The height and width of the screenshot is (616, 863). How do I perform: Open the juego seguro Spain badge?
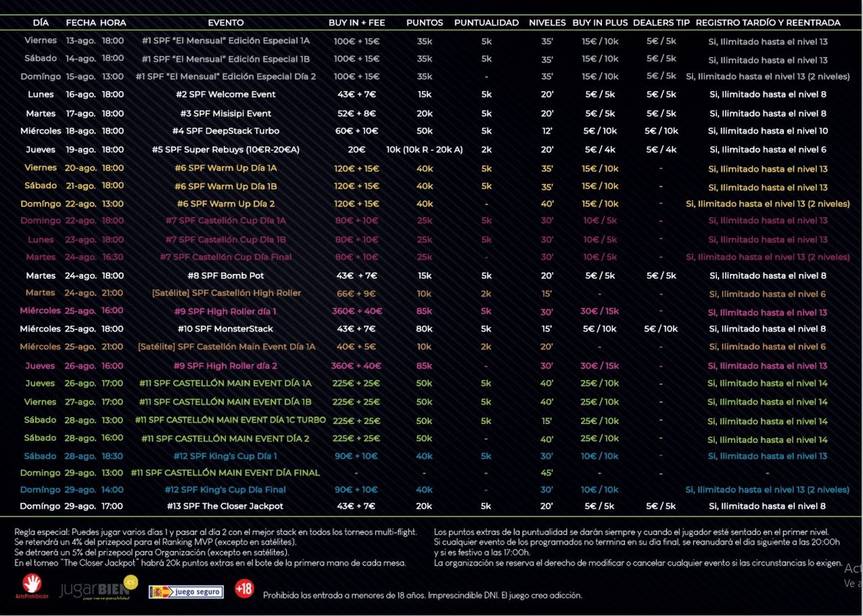coord(185,590)
